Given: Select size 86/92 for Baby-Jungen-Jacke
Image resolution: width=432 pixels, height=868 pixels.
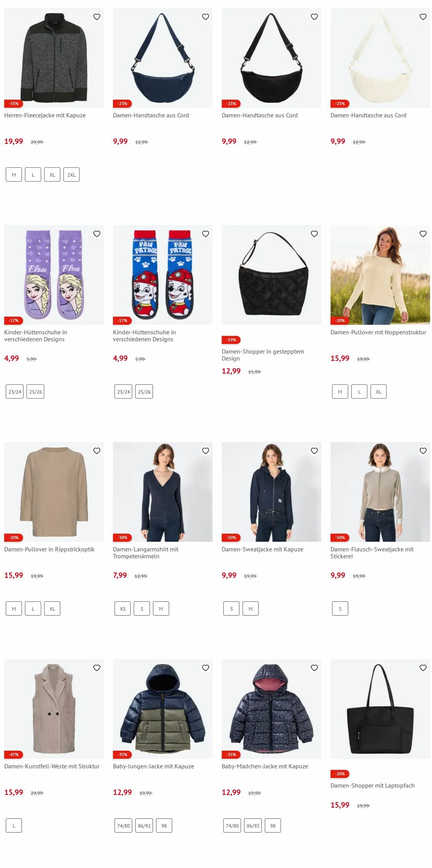Looking at the screenshot, I should pyautogui.click(x=144, y=825).
